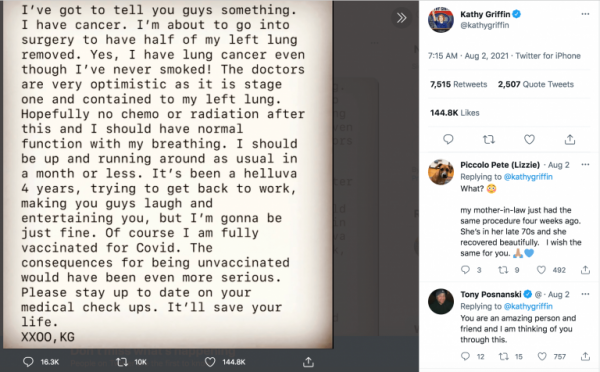
Task: Collapse the sidebar with the double-chevron icon
Action: (x=401, y=18)
